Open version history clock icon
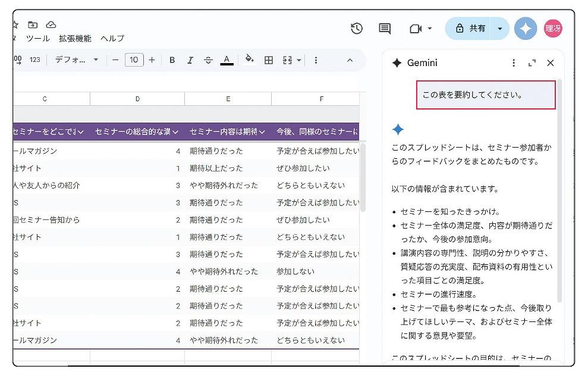Viewport: 588px width, 375px height. (x=357, y=28)
